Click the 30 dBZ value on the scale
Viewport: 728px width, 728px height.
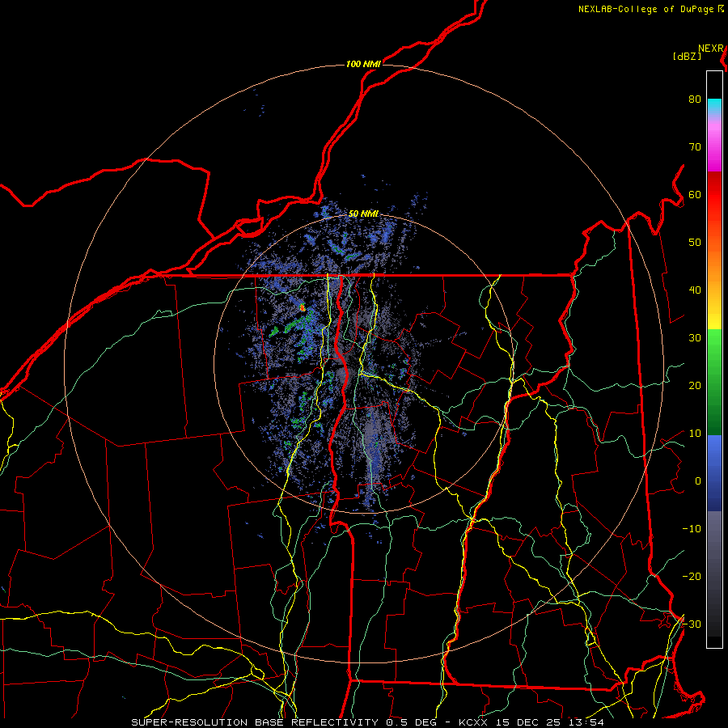click(695, 338)
